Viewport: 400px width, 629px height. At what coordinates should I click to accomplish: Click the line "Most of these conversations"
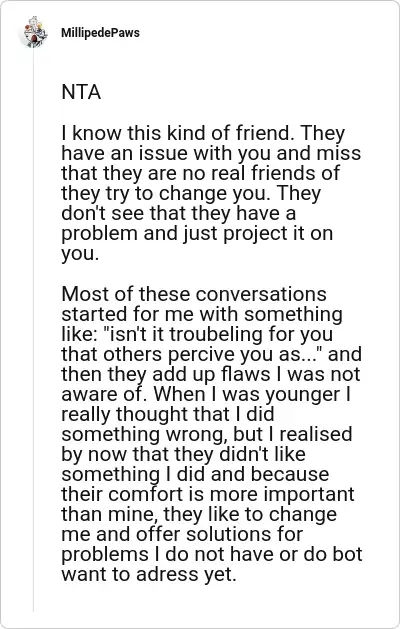pos(194,294)
